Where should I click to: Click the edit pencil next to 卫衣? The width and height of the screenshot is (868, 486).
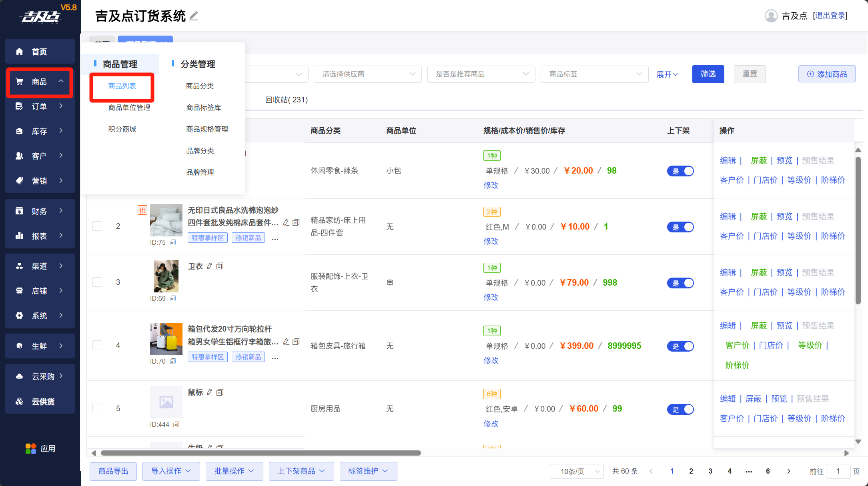210,266
